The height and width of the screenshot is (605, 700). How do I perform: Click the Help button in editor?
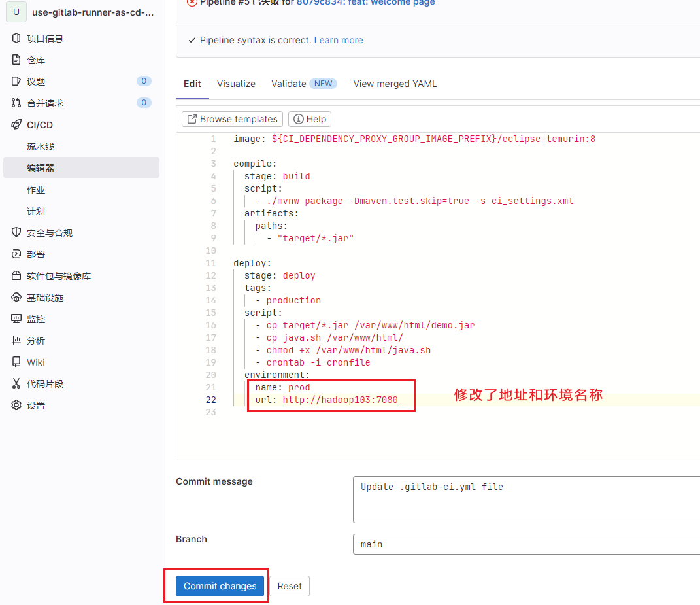[310, 119]
